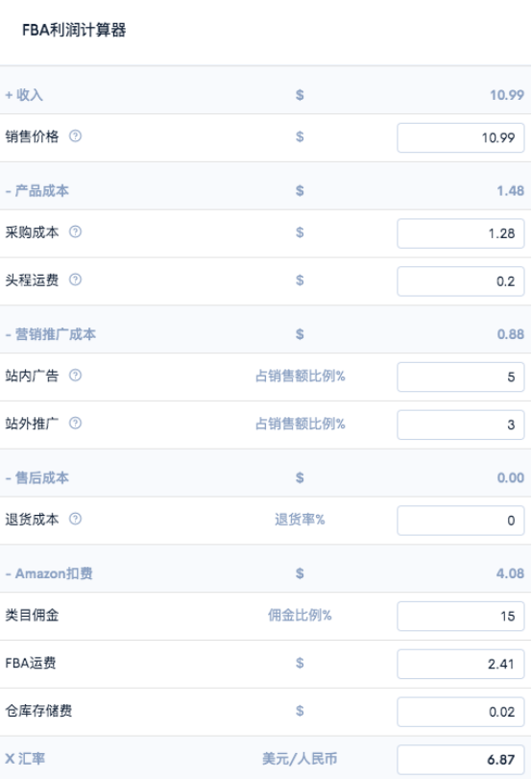Screen dimensions: 532x779
Task: Focus the 站外推广 percentage field
Action: pyautogui.click(x=461, y=425)
